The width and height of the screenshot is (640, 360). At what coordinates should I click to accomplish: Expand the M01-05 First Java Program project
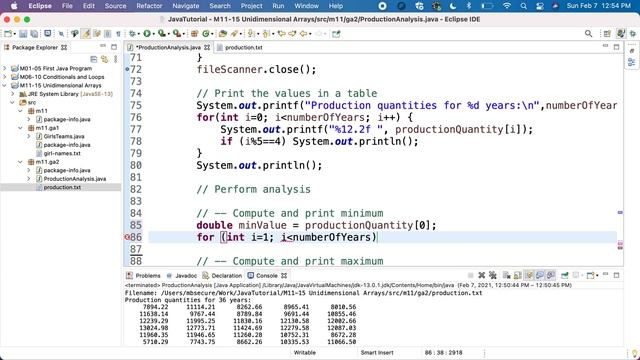coord(5,68)
